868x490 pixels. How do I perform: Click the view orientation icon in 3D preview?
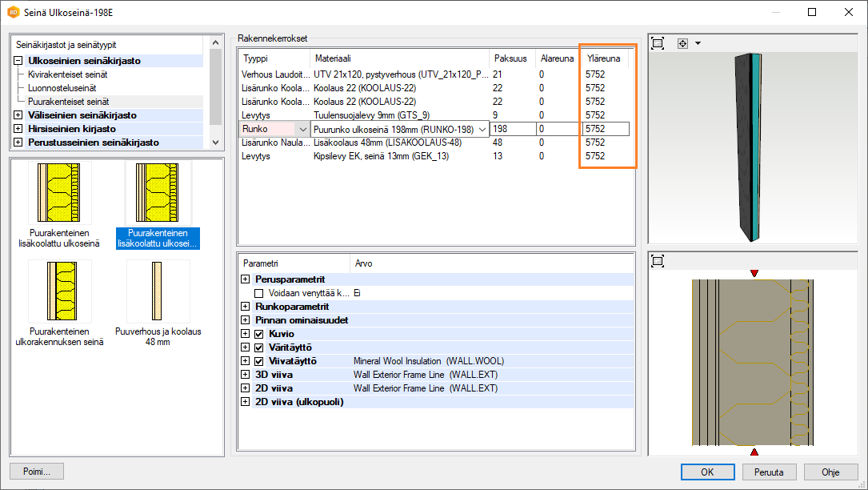tap(682, 43)
